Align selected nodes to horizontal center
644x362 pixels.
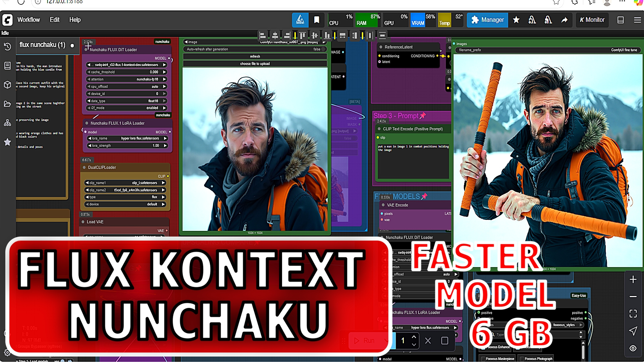pyautogui.click(x=275, y=35)
